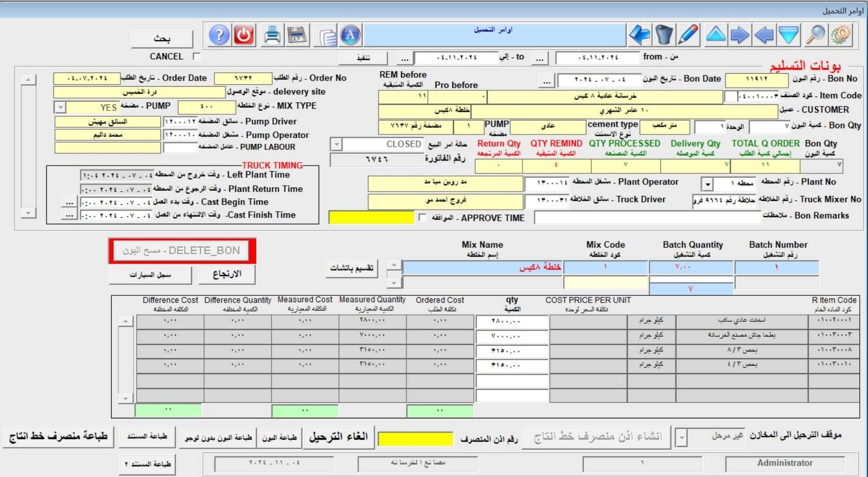Click the trash bin delete icon
The image size is (868, 477).
[x=663, y=35]
